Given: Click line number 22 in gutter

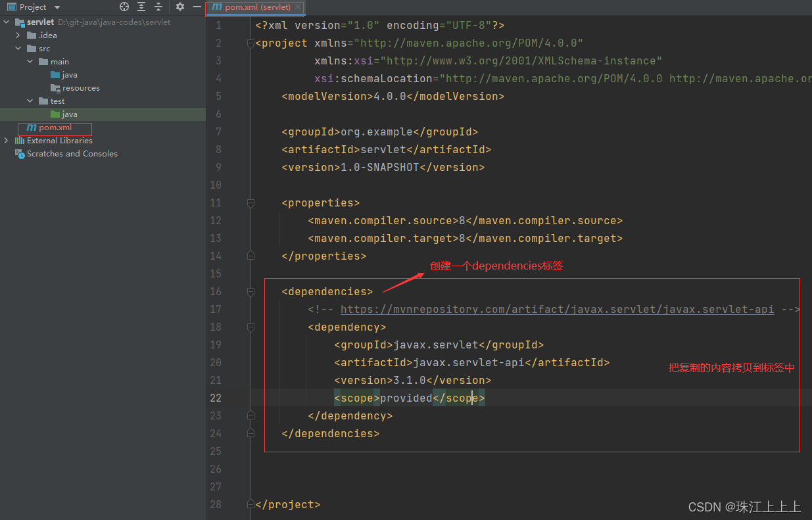Looking at the screenshot, I should 216,398.
